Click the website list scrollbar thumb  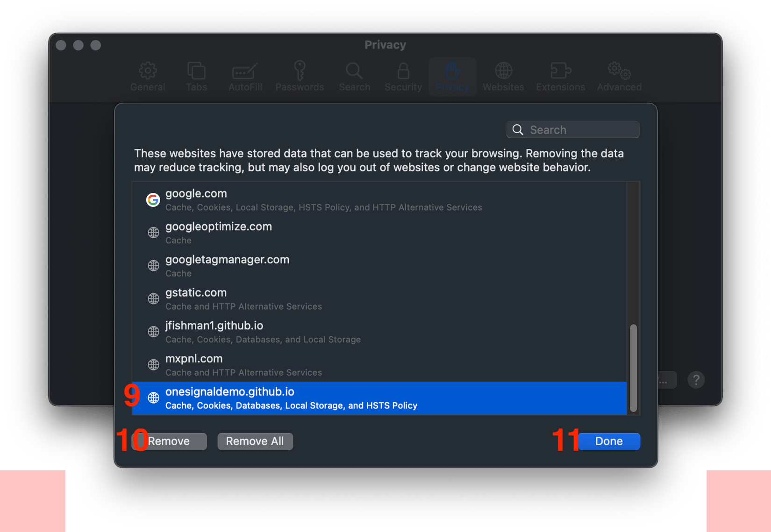click(x=634, y=368)
